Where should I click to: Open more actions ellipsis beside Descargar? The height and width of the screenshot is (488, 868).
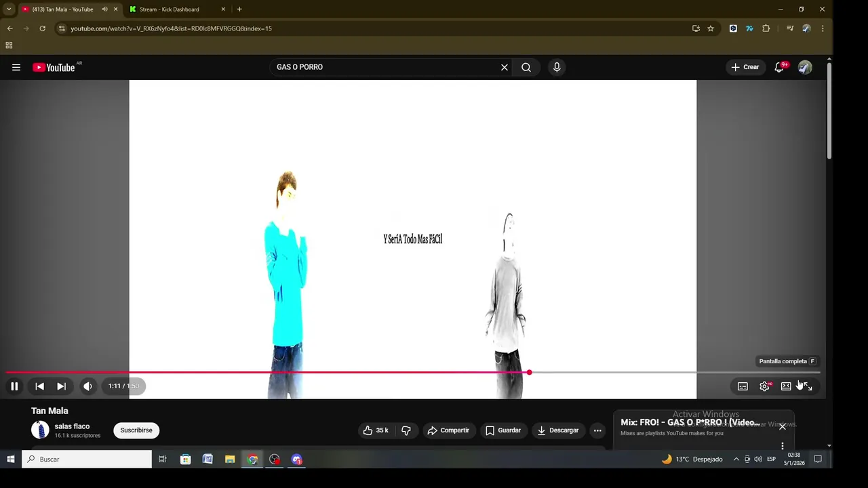[x=597, y=430]
